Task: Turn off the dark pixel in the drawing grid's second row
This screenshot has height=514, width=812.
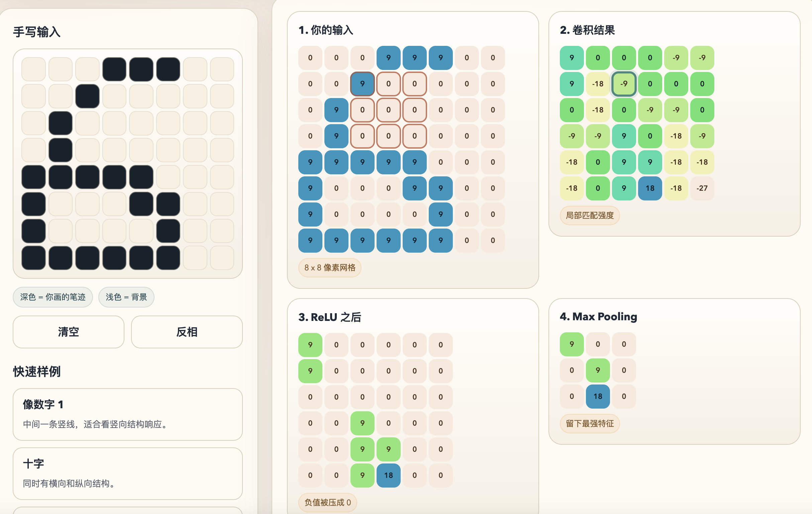Action: coord(87,96)
